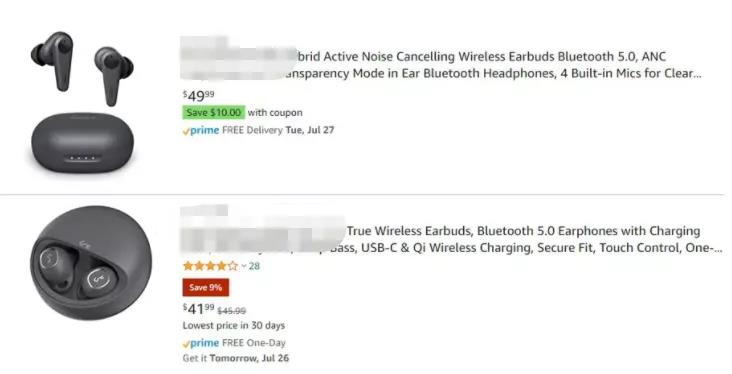The width and height of the screenshot is (732, 374).
Task: Click the Prime logo on the first listing
Action: 201,130
